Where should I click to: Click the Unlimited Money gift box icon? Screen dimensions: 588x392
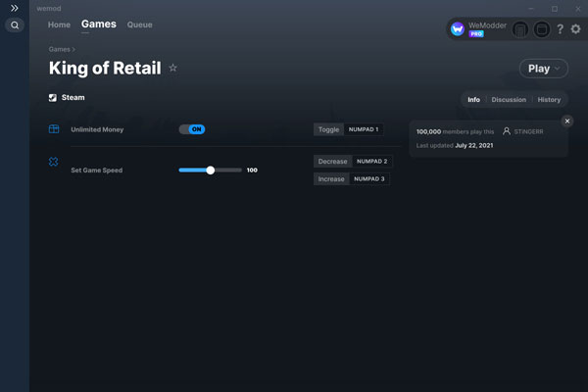click(54, 129)
